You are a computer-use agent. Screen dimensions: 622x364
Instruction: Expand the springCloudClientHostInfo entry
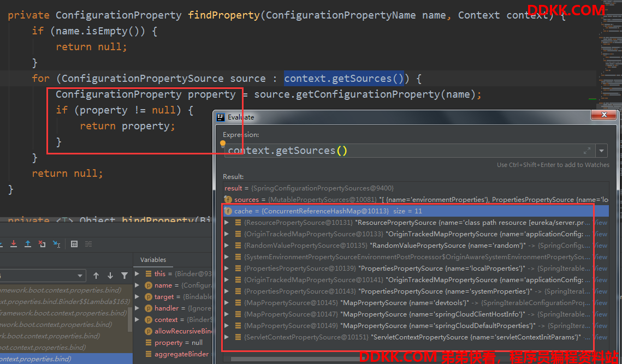(227, 314)
